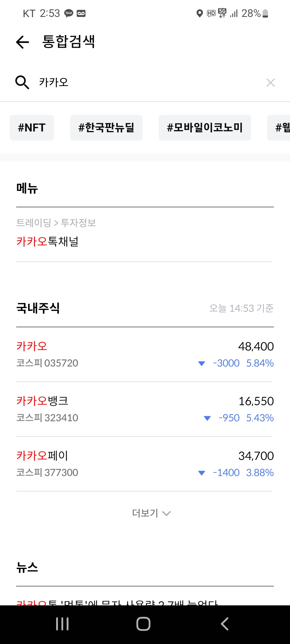Viewport: 290px width, 644px height.
Task: Tap the back arrow beside 통합검색
Action: [23, 42]
